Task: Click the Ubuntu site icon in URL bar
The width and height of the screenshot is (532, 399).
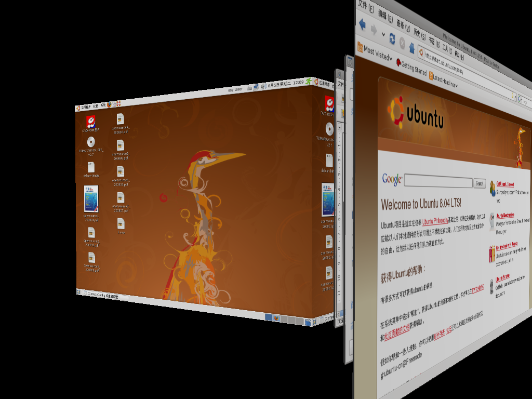Action: coord(421,52)
